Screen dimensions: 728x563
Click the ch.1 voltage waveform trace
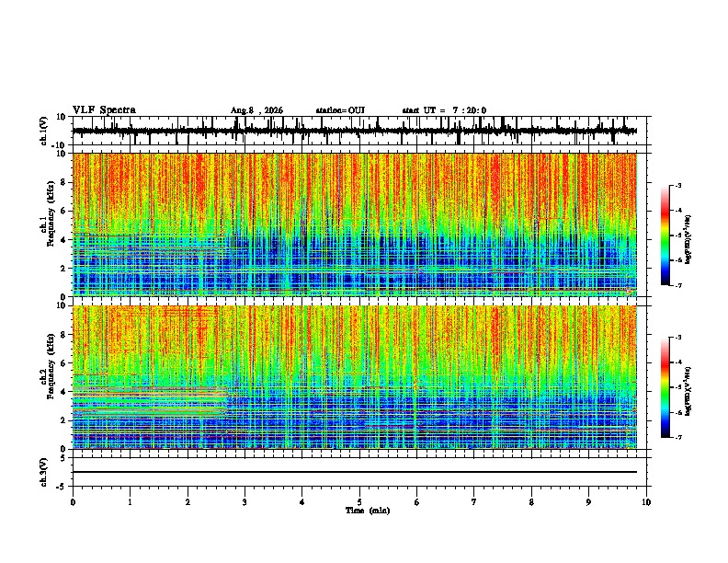click(x=355, y=131)
